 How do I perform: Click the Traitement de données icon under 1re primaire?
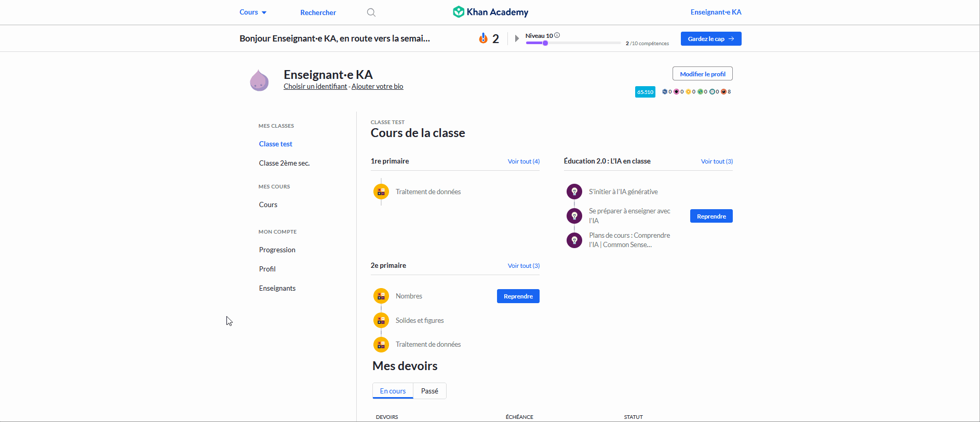coord(381,192)
